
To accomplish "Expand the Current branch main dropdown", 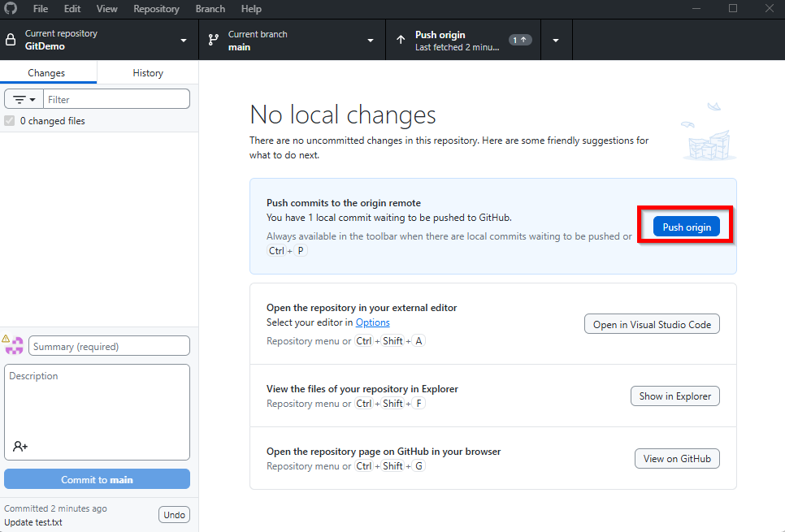I will pos(293,40).
